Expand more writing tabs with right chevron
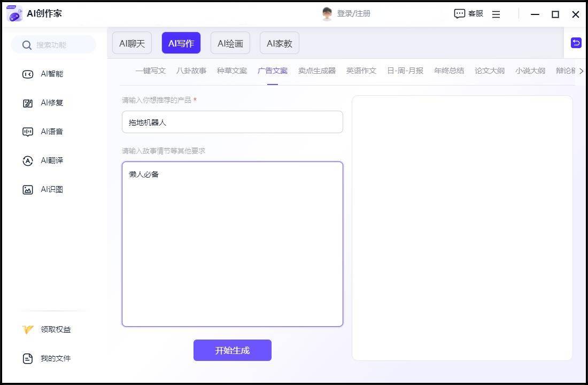This screenshot has height=385, width=588. [581, 71]
